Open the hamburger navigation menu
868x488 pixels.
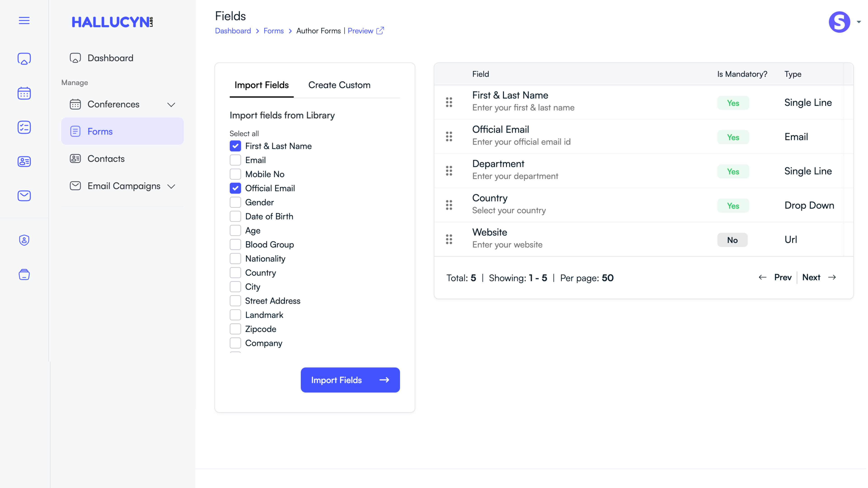pos(24,21)
